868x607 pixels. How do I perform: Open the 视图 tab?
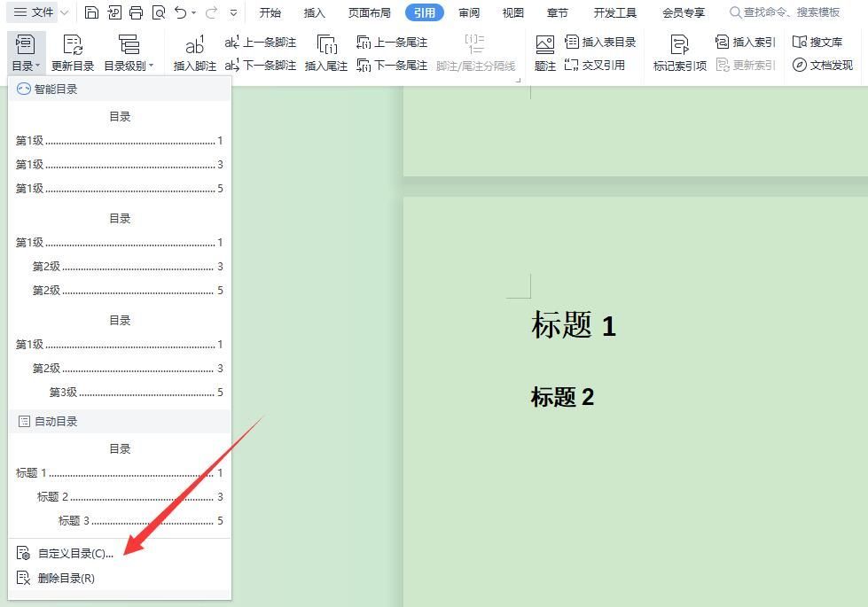tap(512, 12)
